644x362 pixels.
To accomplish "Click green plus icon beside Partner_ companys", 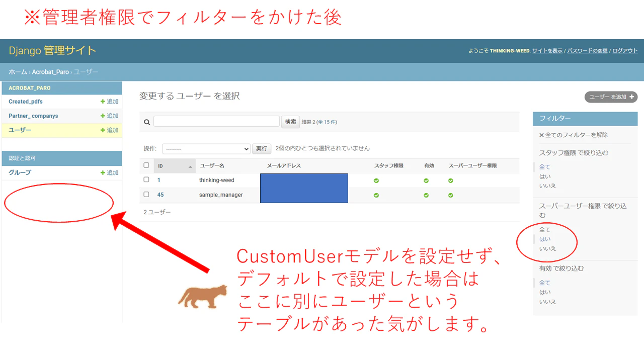I will 103,116.
